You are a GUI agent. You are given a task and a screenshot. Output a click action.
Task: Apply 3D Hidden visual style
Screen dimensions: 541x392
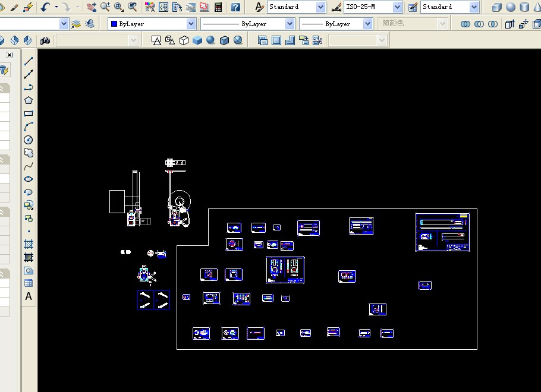184,40
